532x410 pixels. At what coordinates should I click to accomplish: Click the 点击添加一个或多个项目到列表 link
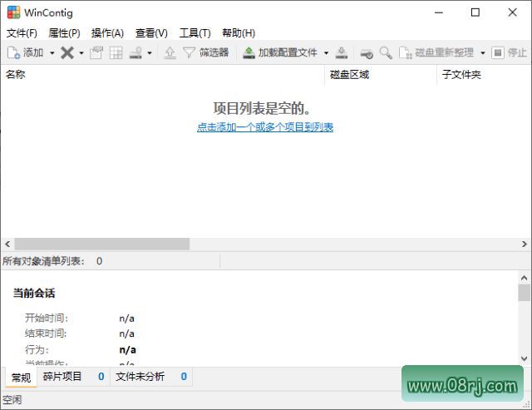[265, 127]
